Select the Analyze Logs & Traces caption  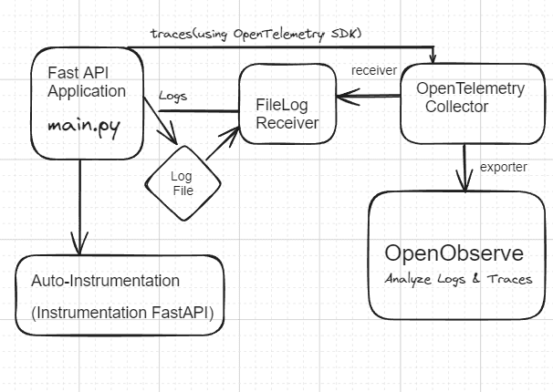(457, 279)
